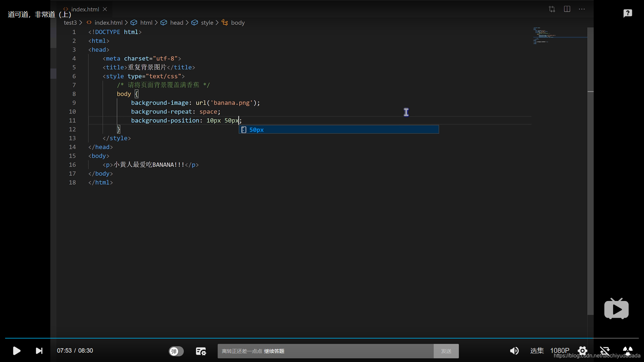
Task: Click the split editor icon
Action: pos(567,9)
